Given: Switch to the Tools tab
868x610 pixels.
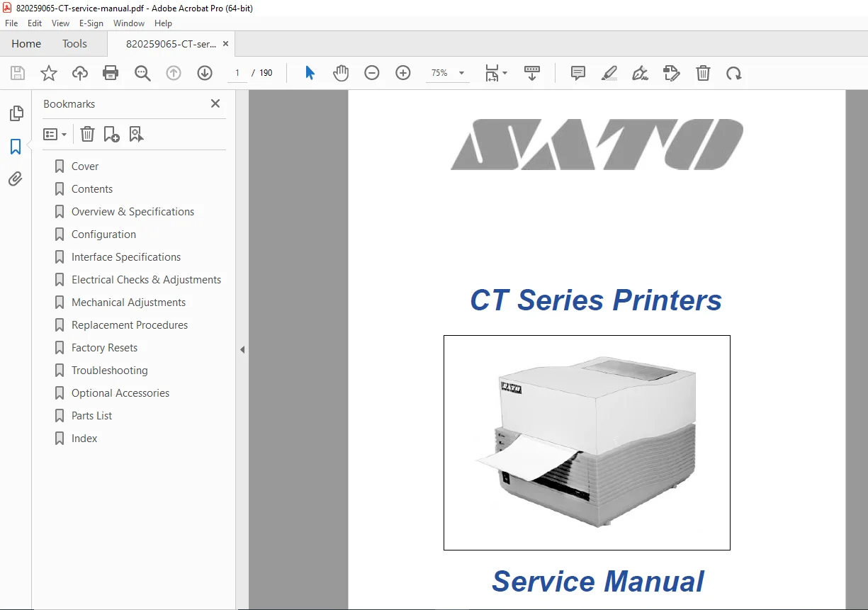Looking at the screenshot, I should [x=74, y=43].
